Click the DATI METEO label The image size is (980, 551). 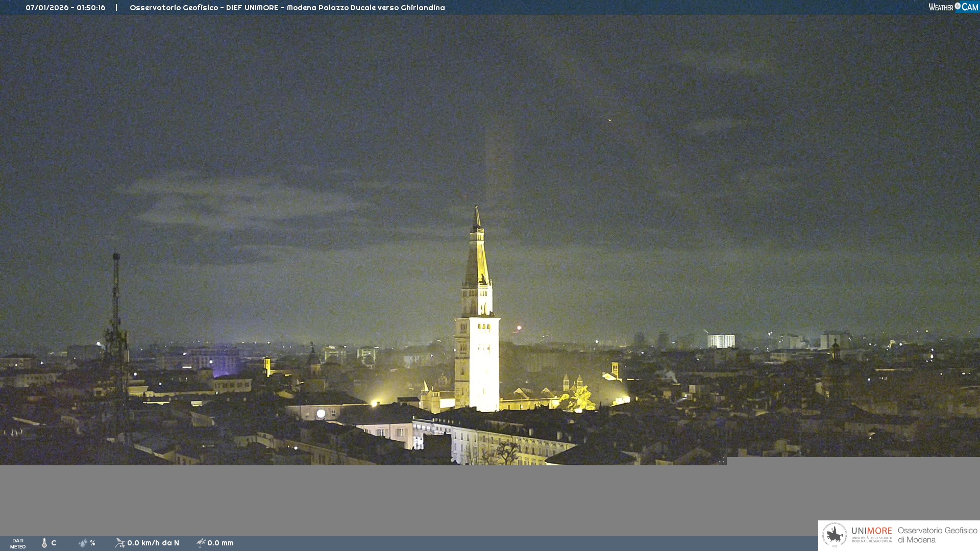(x=18, y=543)
